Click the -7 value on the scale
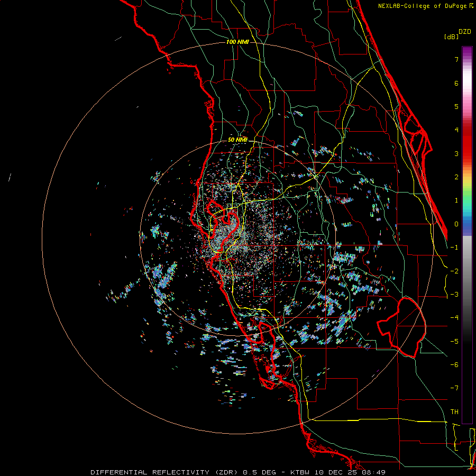The height and width of the screenshot is (476, 476). pos(454,388)
